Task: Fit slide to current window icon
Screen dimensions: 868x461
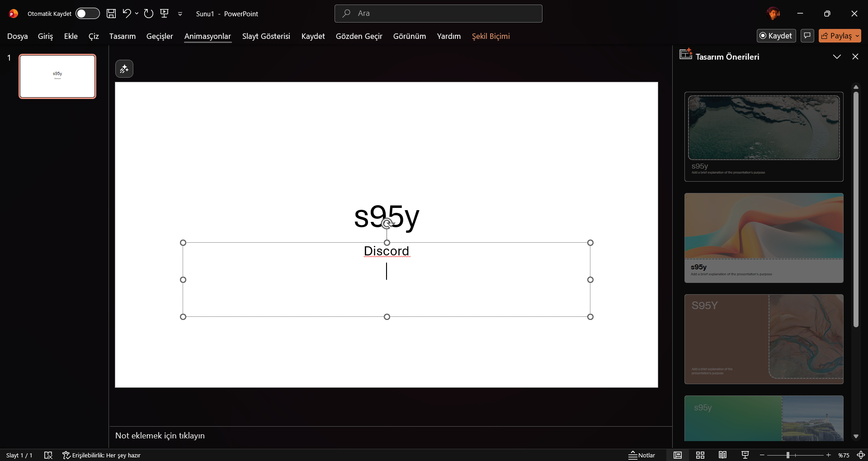Action: [861, 455]
